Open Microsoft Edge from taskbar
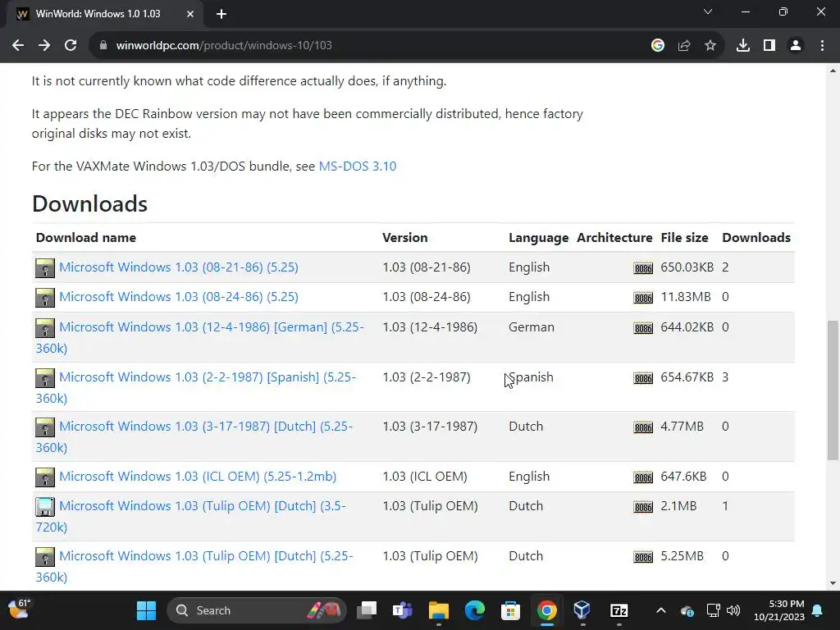Screen dimensions: 840x630 (474, 610)
